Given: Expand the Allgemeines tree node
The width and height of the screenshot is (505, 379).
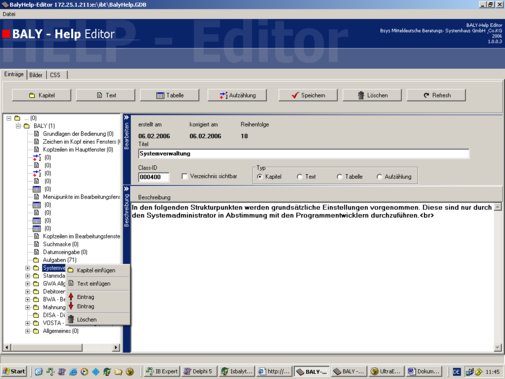Looking at the screenshot, I should click(x=28, y=331).
